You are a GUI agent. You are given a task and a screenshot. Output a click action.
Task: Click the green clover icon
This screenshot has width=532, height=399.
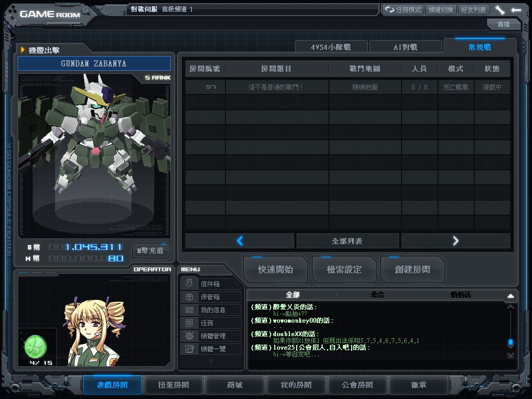click(35, 347)
